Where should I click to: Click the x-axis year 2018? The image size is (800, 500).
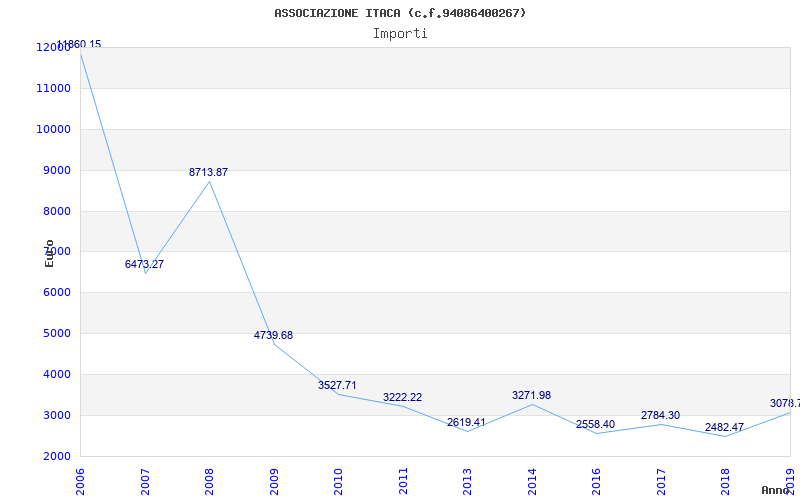pyautogui.click(x=726, y=481)
